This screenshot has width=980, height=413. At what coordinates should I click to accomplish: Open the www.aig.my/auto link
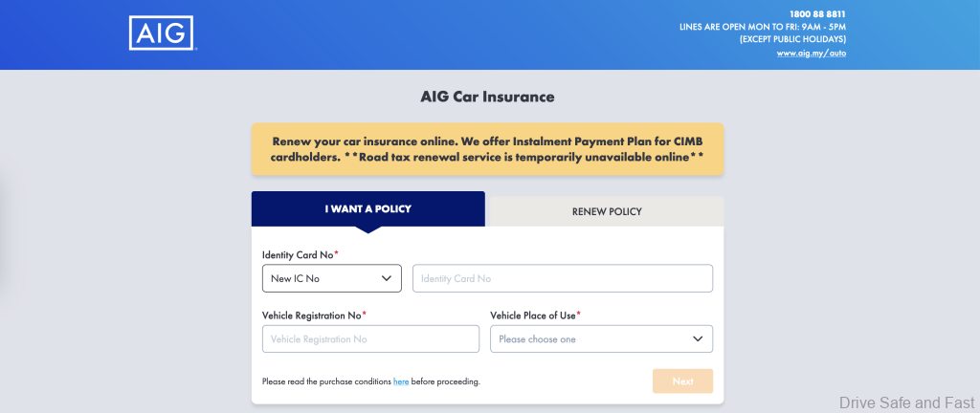(811, 54)
